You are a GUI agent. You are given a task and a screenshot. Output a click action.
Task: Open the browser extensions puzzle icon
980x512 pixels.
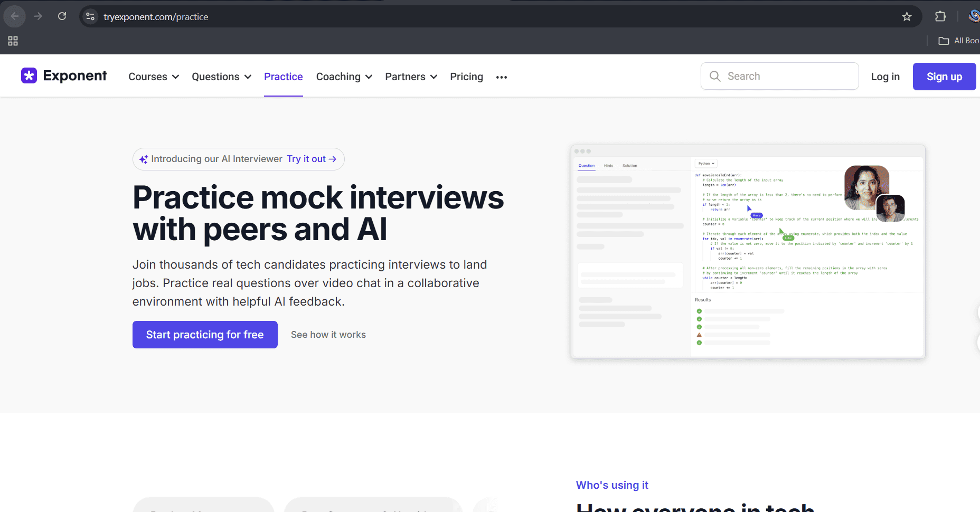(940, 16)
